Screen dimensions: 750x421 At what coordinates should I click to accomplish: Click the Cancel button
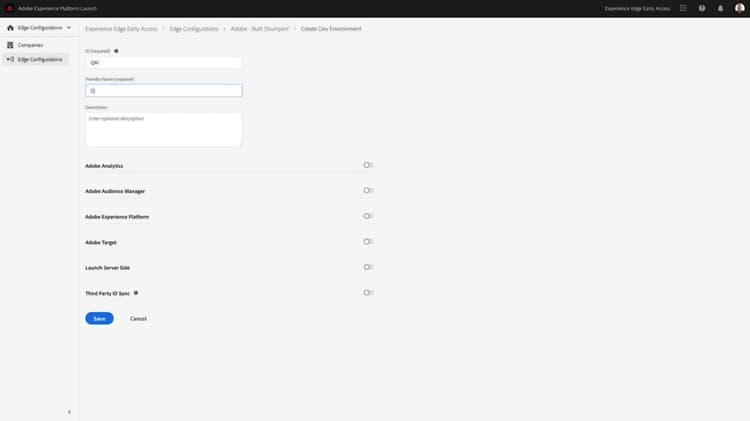tap(138, 319)
